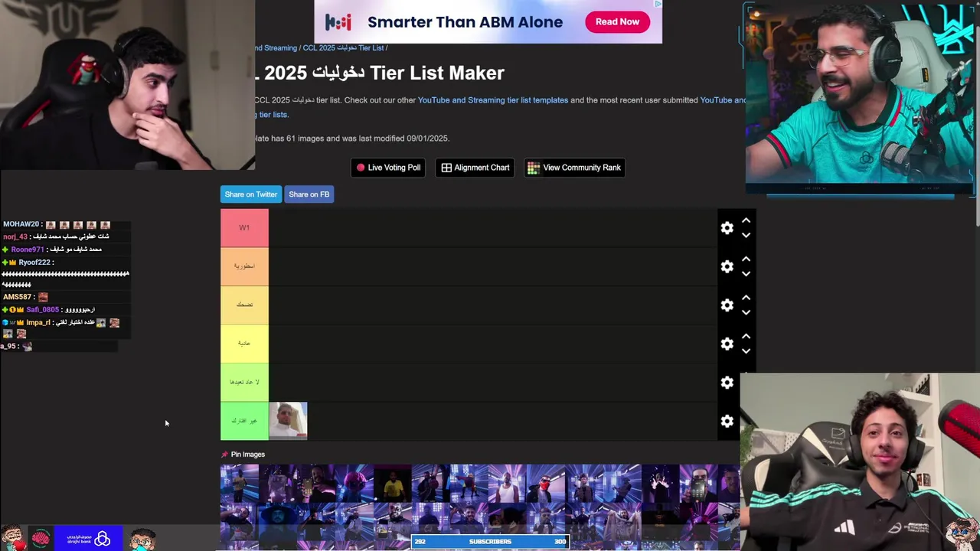Open the CCL 2025 دخوليات Tier List breadcrumb

[343, 48]
